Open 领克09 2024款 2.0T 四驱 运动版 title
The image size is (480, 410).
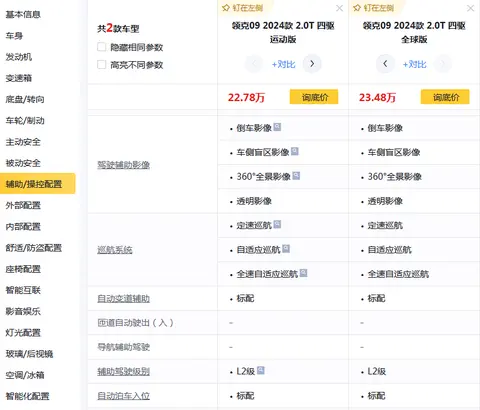283,32
